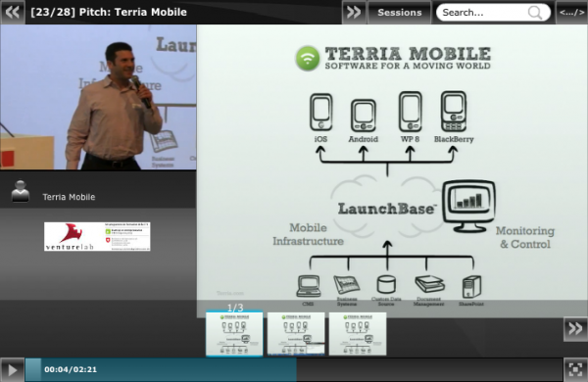Click the speaker avatar icon
Viewport: 588px width, 382px height.
(21, 191)
